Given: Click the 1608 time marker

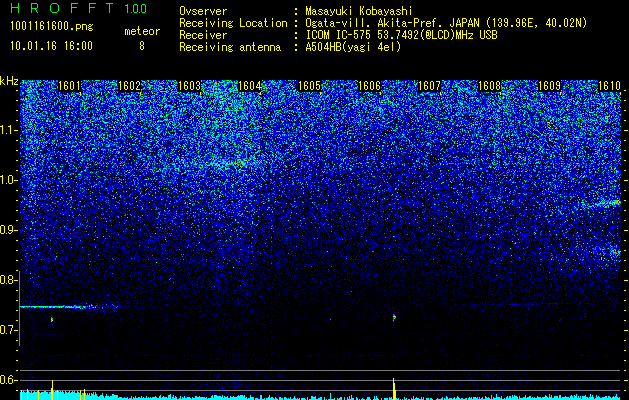Looking at the screenshot, I should point(489,86).
